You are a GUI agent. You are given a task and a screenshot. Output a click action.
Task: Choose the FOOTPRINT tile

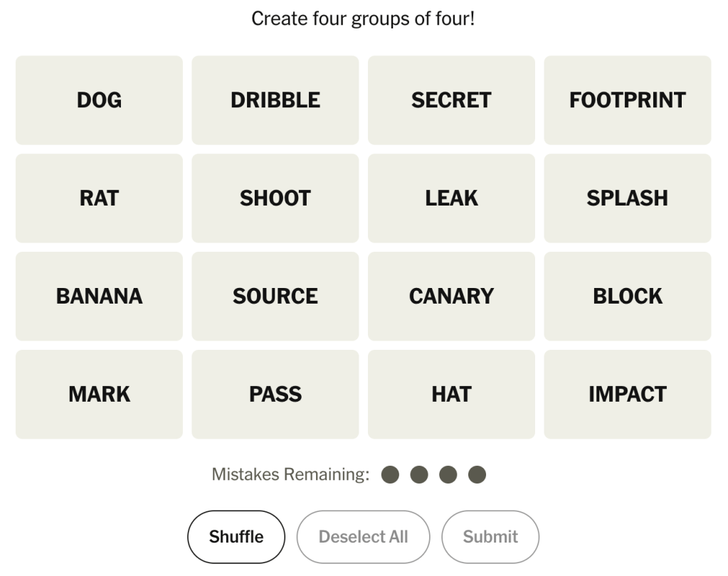coord(627,100)
